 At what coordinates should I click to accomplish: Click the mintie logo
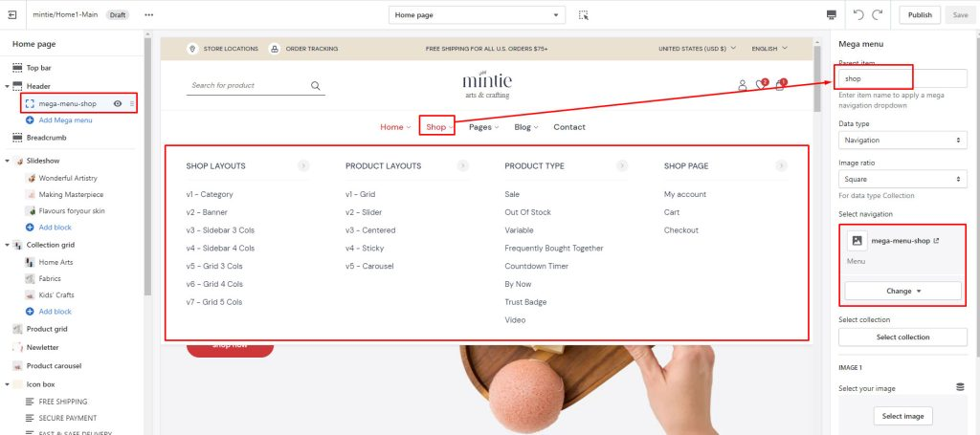(x=487, y=85)
